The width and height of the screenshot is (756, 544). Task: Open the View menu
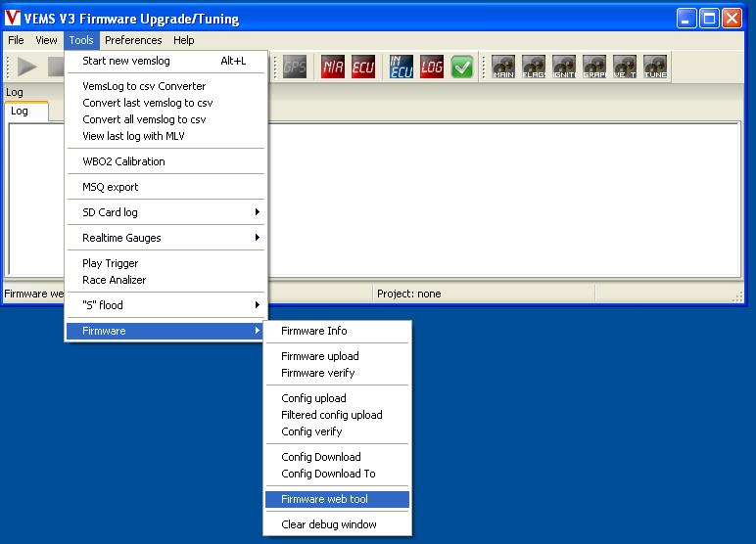[x=46, y=40]
